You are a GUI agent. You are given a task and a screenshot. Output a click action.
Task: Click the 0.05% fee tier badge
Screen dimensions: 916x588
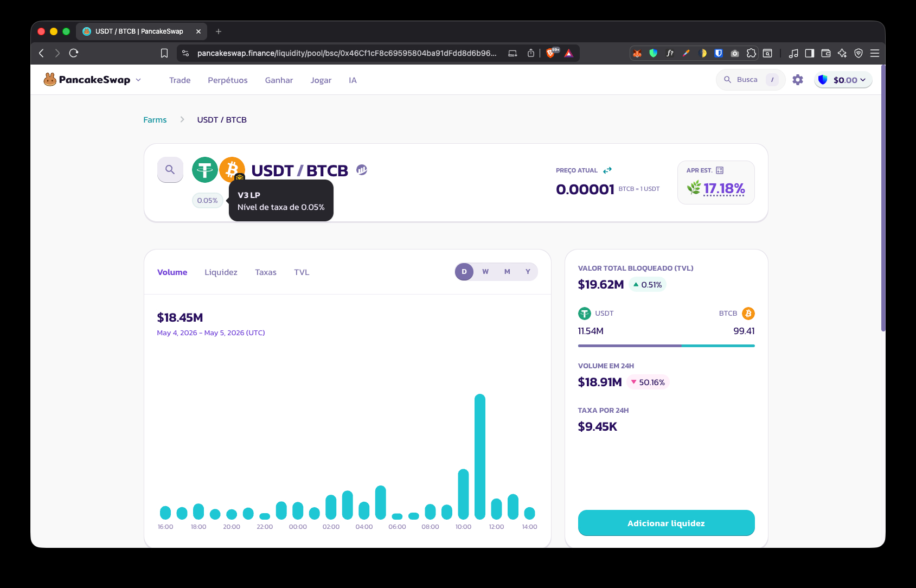click(207, 200)
